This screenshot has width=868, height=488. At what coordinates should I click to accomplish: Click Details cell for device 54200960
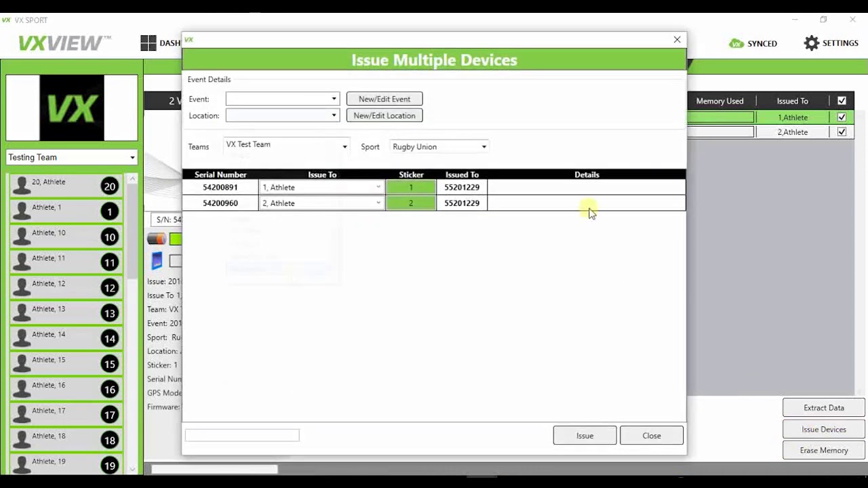tap(587, 203)
